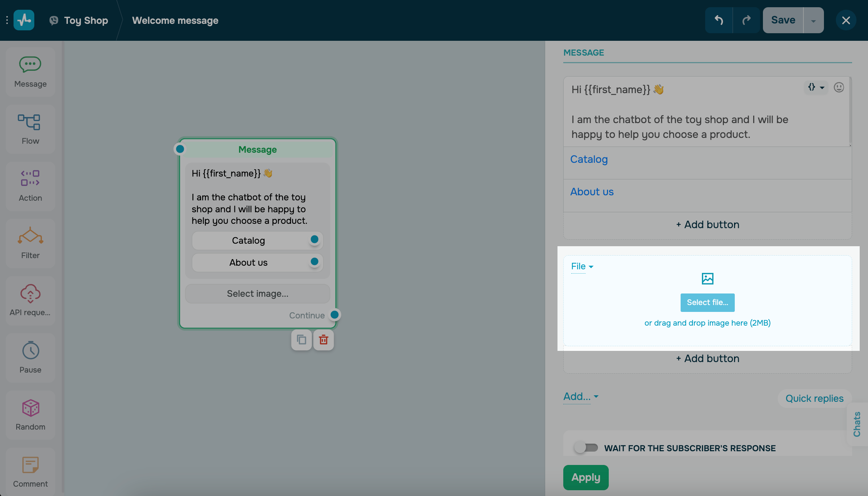Image resolution: width=868 pixels, height=496 pixels.
Task: Open the variables curly braces dropdown
Action: tap(816, 87)
